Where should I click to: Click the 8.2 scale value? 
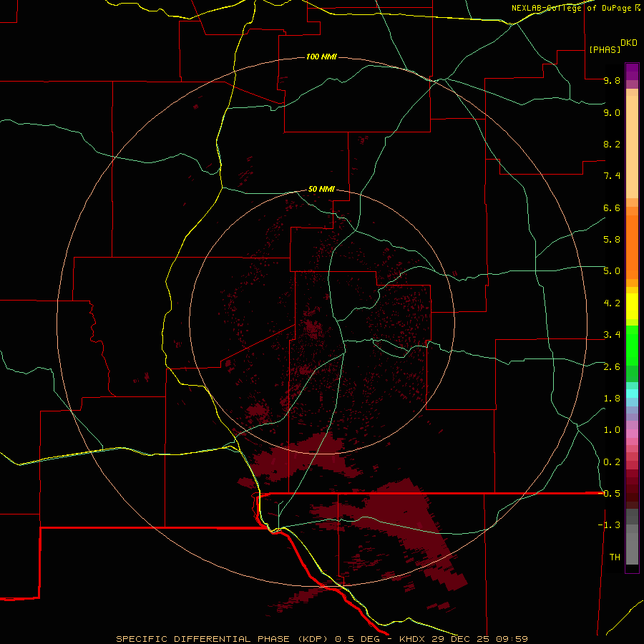pyautogui.click(x=612, y=145)
